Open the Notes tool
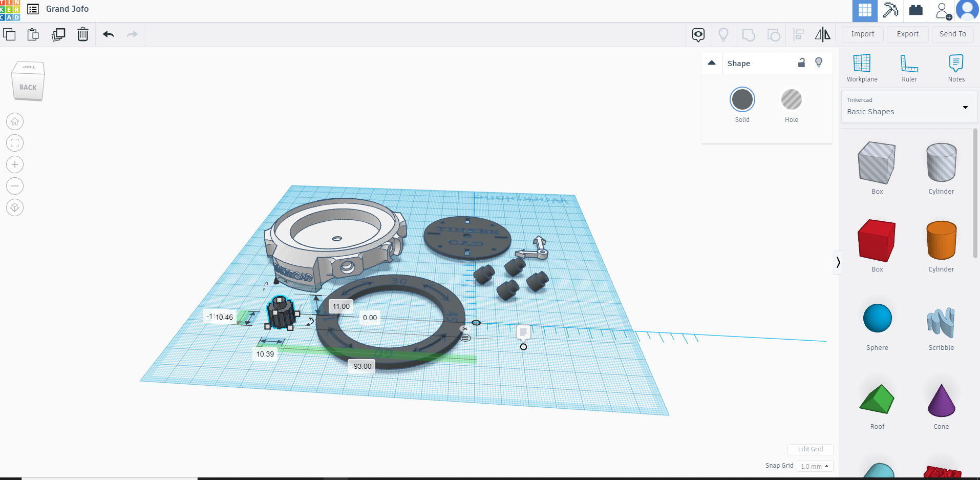980x480 pixels. point(956,68)
